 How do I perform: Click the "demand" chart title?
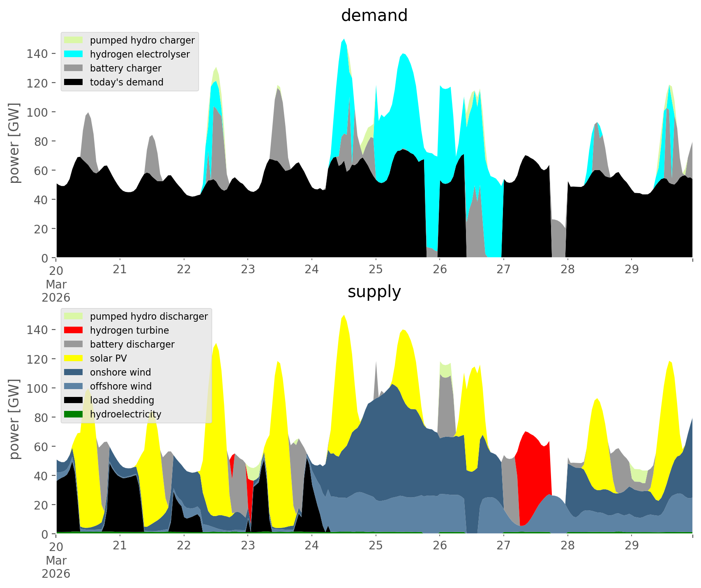click(374, 16)
